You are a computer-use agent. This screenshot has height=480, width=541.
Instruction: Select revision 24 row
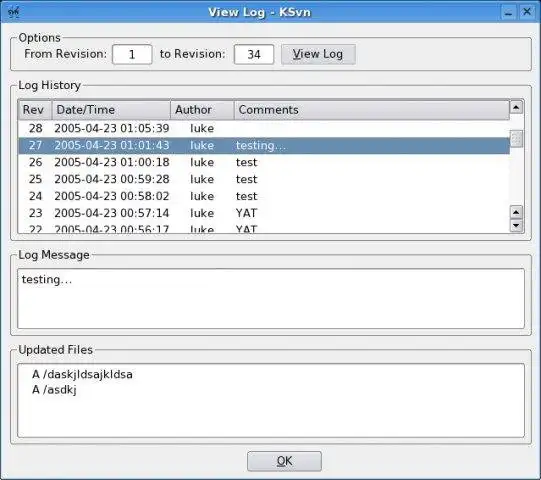click(264, 196)
